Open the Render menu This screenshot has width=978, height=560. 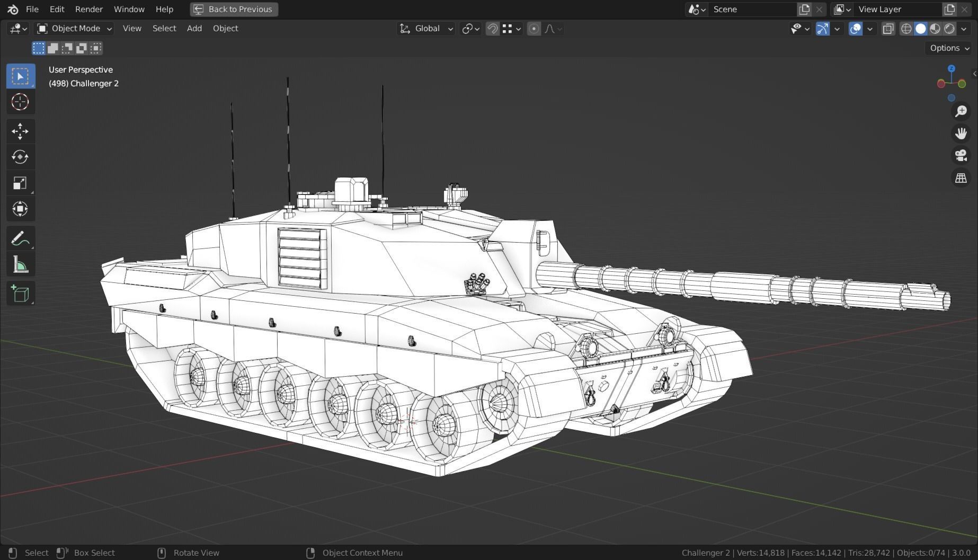click(88, 9)
